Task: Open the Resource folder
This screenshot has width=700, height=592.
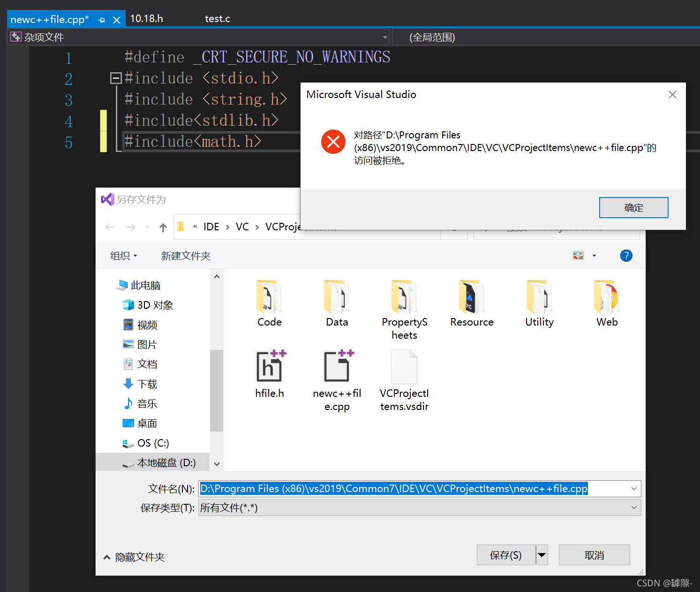Action: click(x=472, y=303)
